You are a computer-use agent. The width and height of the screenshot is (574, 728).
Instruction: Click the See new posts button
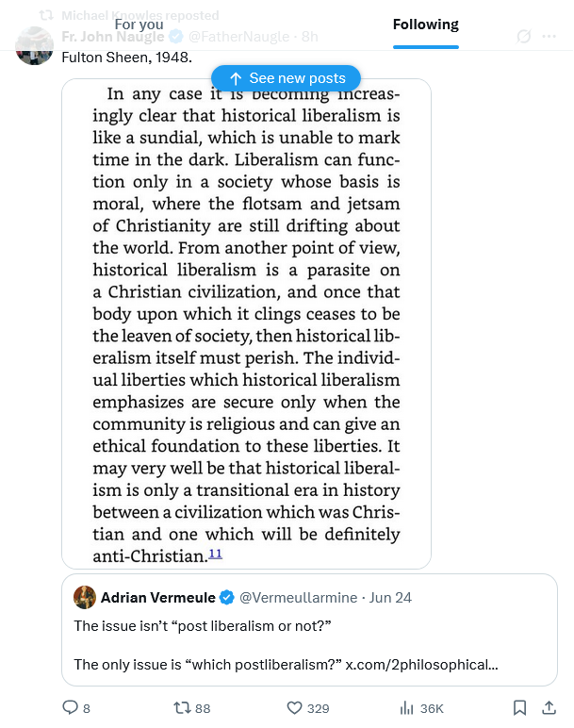coord(286,78)
